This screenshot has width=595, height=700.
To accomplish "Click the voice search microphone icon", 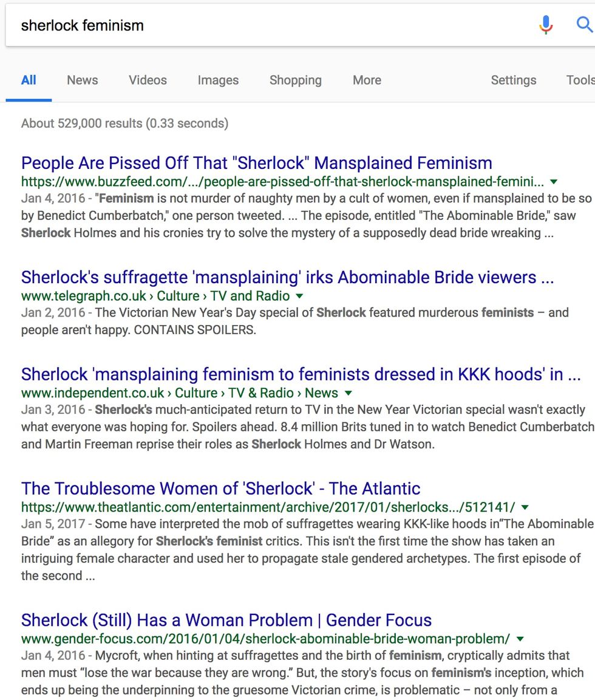I will (546, 25).
